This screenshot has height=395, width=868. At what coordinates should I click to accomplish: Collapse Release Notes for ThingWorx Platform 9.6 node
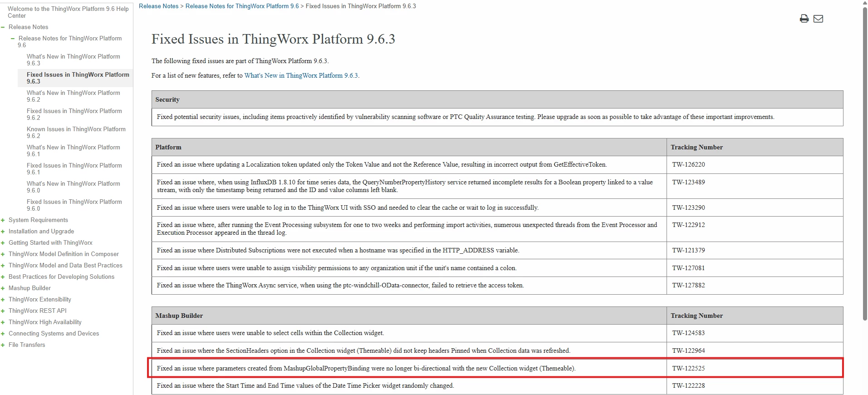click(13, 39)
